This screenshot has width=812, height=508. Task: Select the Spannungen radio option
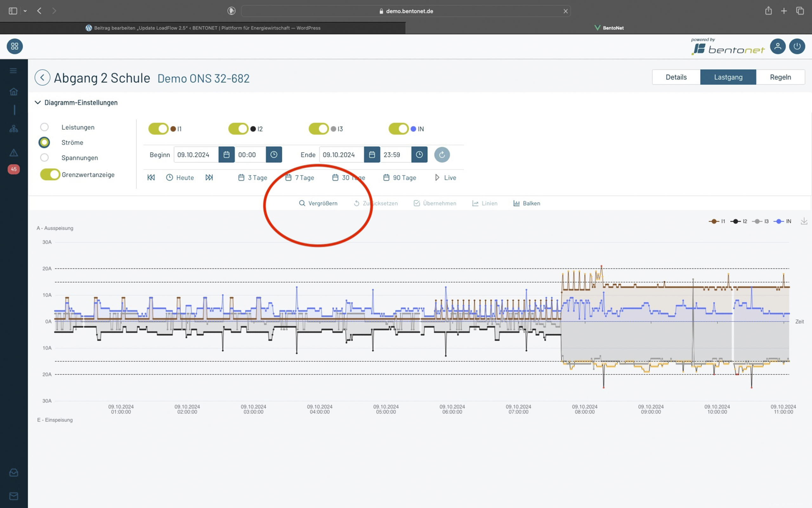(44, 157)
